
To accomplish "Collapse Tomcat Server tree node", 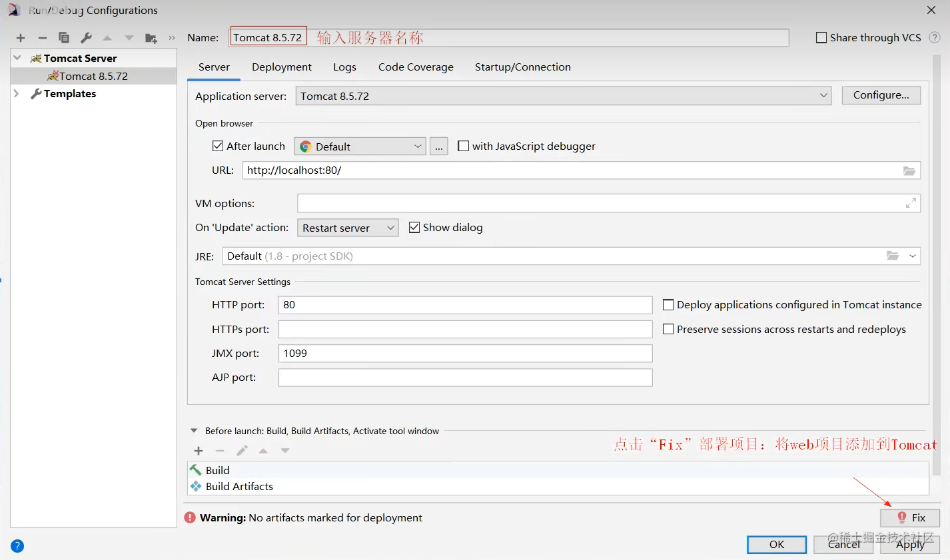I will pos(17,58).
